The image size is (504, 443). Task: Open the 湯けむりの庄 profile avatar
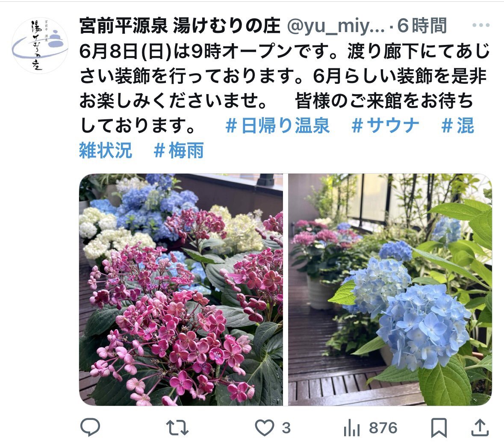tap(40, 45)
